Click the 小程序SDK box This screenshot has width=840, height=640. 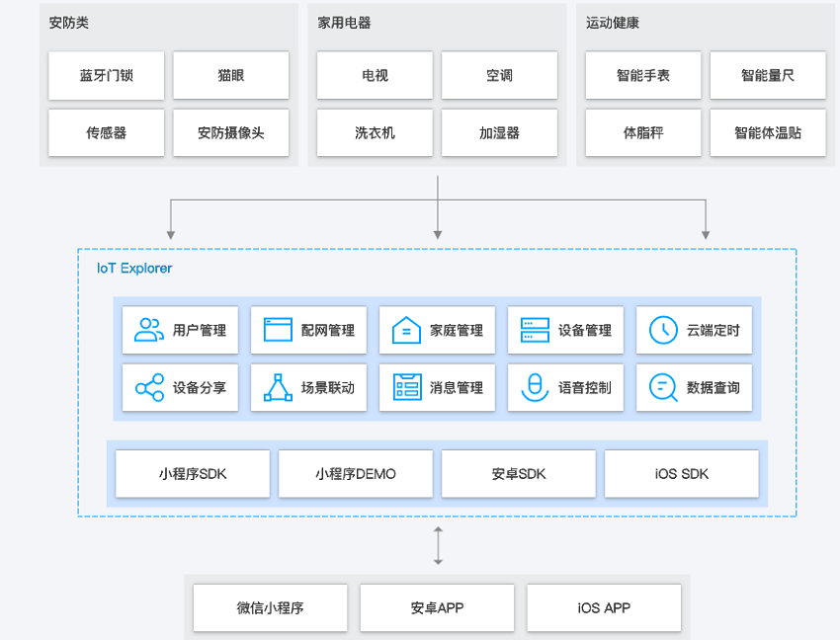click(x=193, y=474)
